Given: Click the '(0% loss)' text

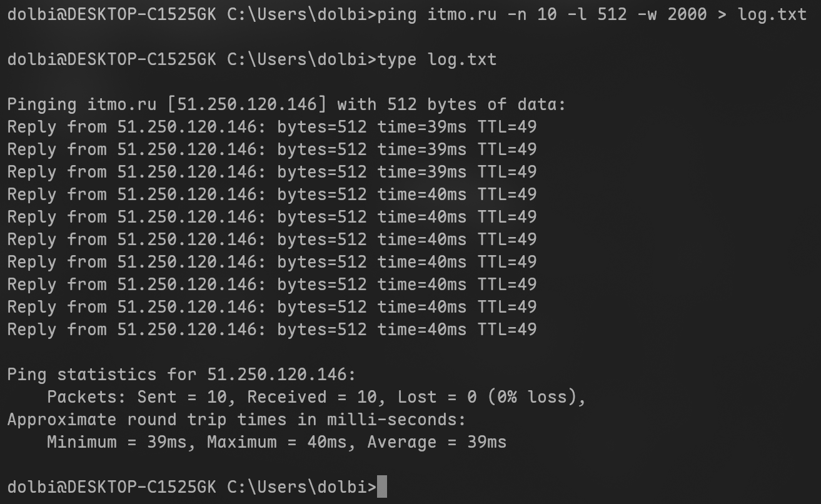Looking at the screenshot, I should pyautogui.click(x=527, y=397).
